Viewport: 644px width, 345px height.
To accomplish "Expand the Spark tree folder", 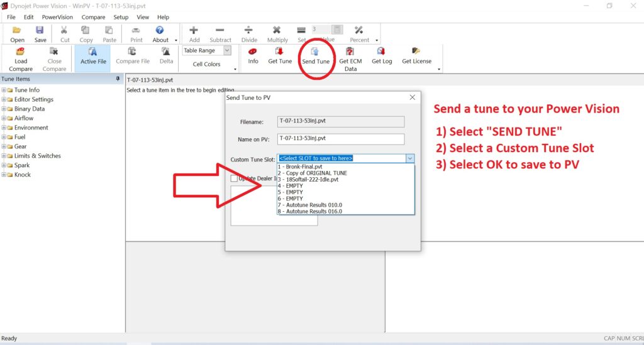I will [4, 165].
